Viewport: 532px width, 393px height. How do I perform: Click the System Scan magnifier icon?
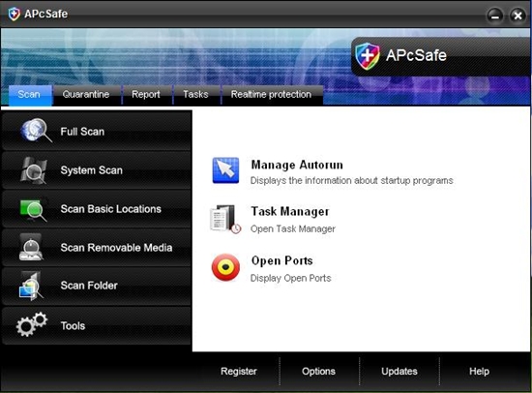pyautogui.click(x=33, y=170)
